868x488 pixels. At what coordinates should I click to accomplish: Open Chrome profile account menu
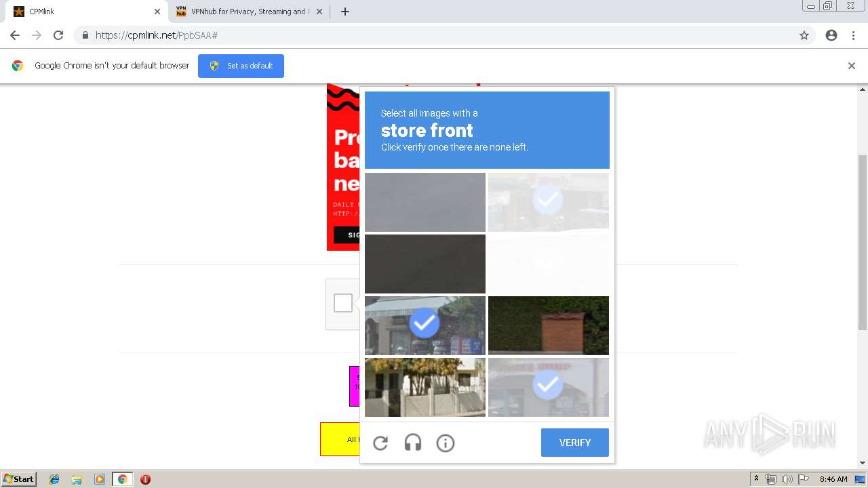(x=831, y=35)
